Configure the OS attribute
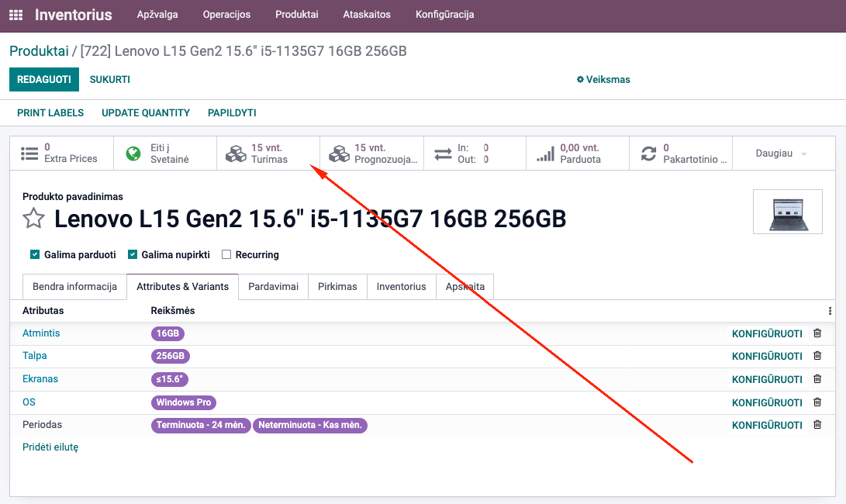 [x=767, y=402]
